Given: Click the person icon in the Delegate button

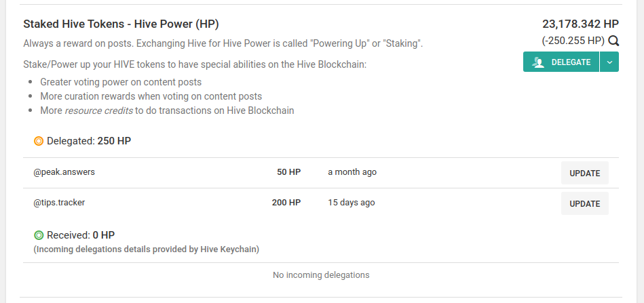Looking at the screenshot, I should coord(538,62).
